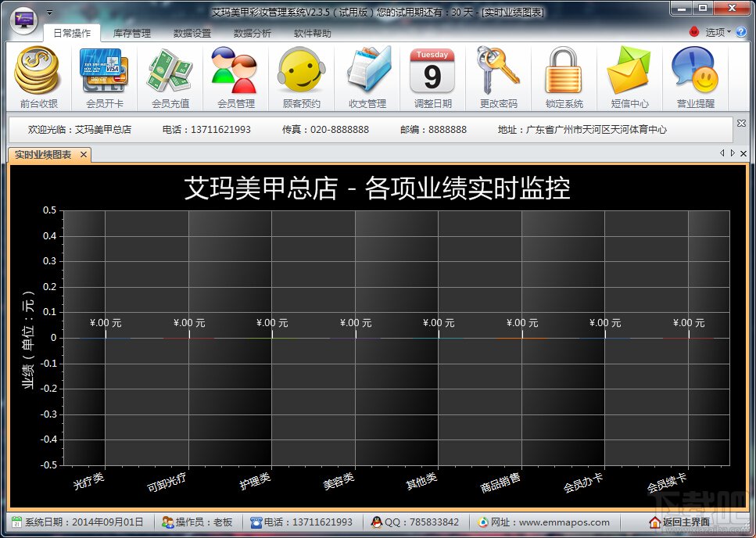Open website link www.emmapos.com
This screenshot has width=756, height=538.
[564, 522]
